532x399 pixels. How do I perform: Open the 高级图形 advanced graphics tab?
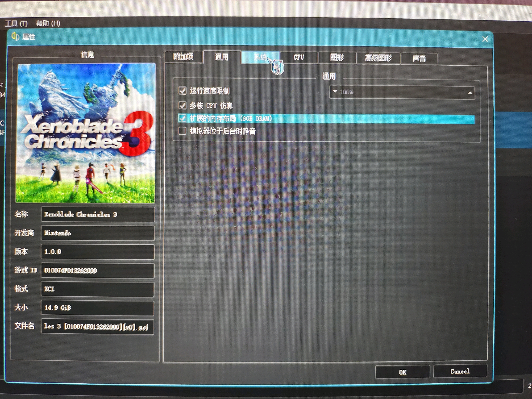point(378,58)
